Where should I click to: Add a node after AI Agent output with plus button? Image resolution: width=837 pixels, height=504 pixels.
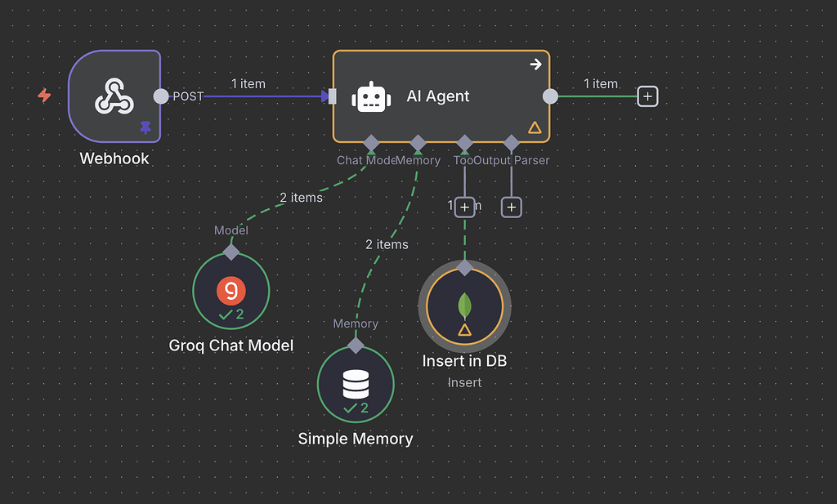click(647, 96)
